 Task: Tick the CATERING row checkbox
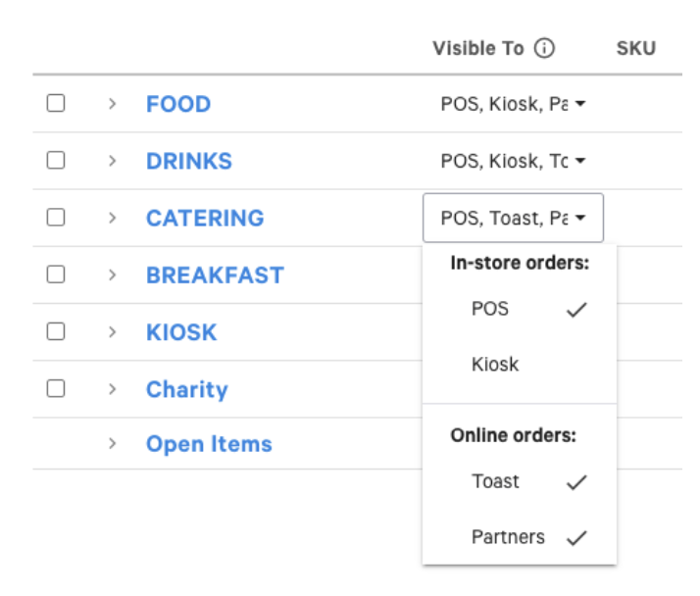click(x=56, y=217)
